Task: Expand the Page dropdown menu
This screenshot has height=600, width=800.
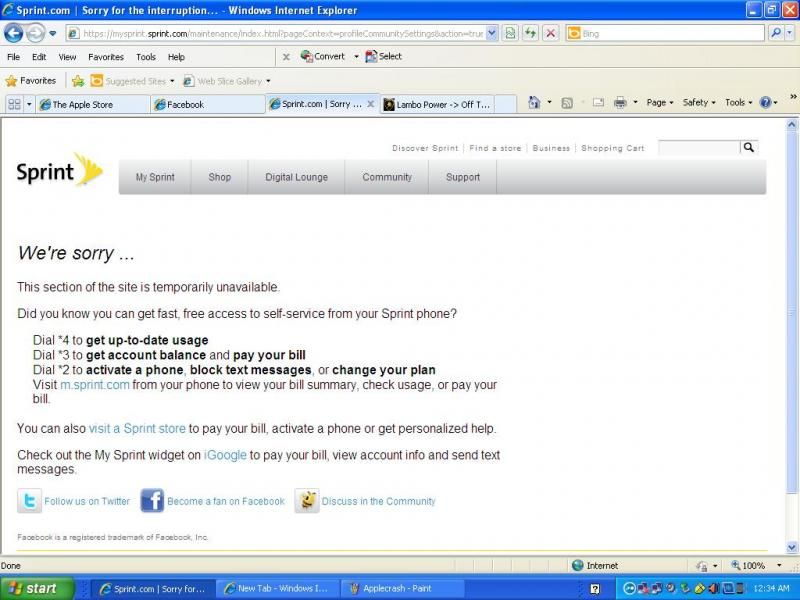Action: [660, 102]
